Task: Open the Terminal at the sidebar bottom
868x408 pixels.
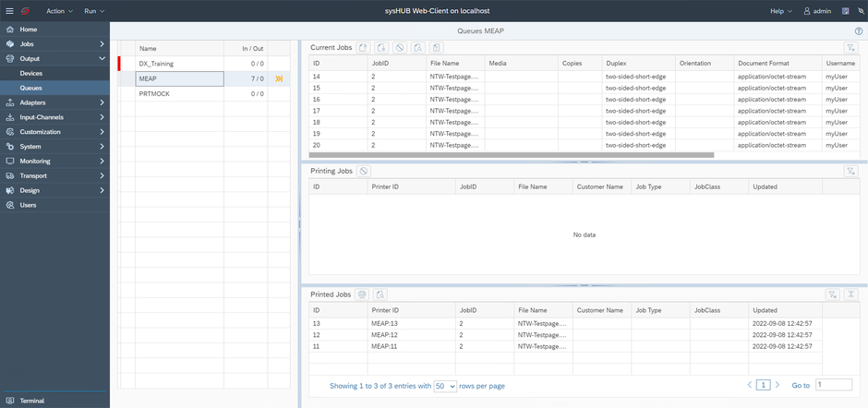Action: pyautogui.click(x=54, y=401)
